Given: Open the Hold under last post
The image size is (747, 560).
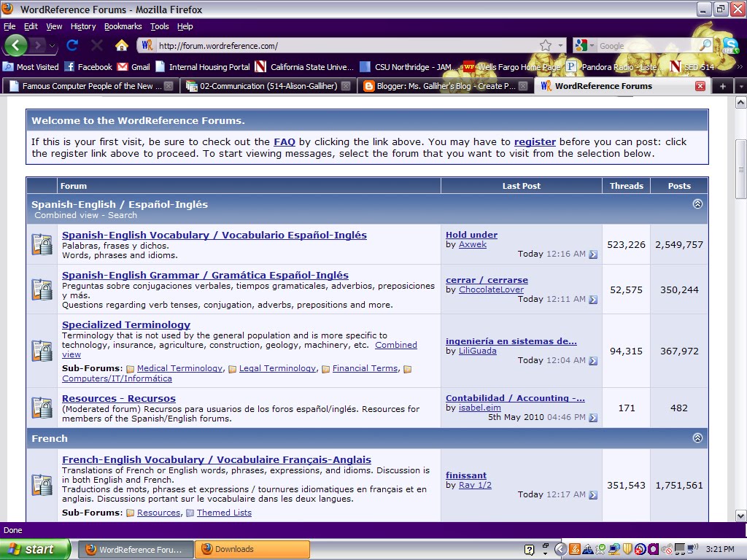Looking at the screenshot, I should (x=472, y=234).
